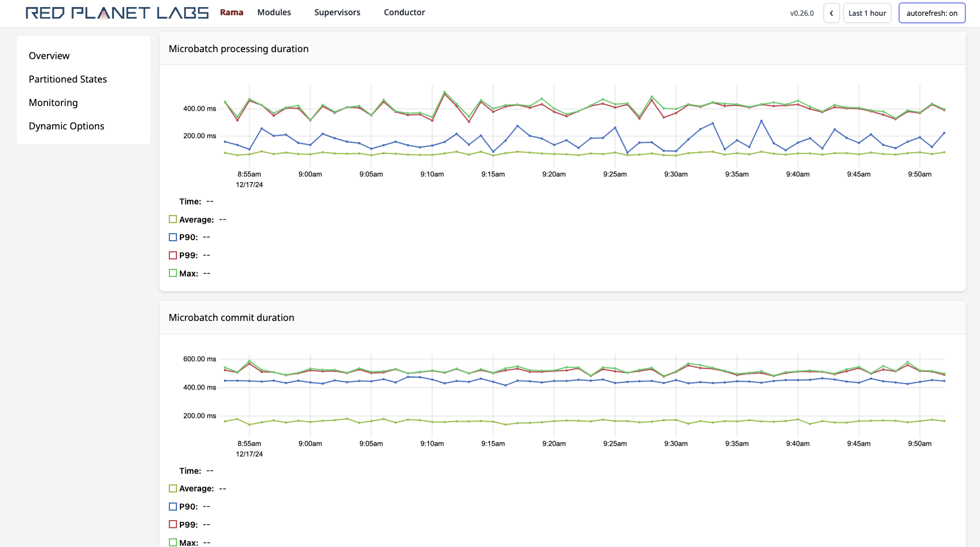980x547 pixels.
Task: Toggle Average series in commit duration legend
Action: point(173,488)
